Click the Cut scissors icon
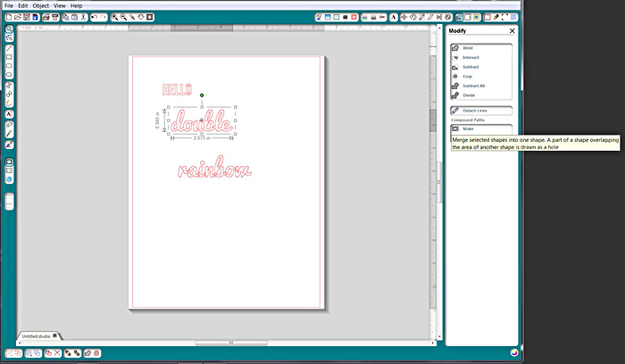The width and height of the screenshot is (625, 364). (83, 17)
